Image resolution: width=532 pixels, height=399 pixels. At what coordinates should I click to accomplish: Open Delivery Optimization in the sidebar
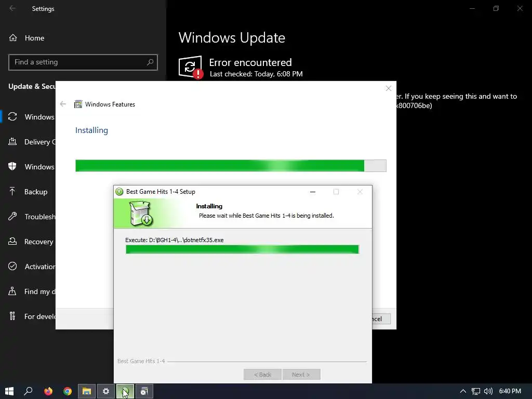click(31, 142)
